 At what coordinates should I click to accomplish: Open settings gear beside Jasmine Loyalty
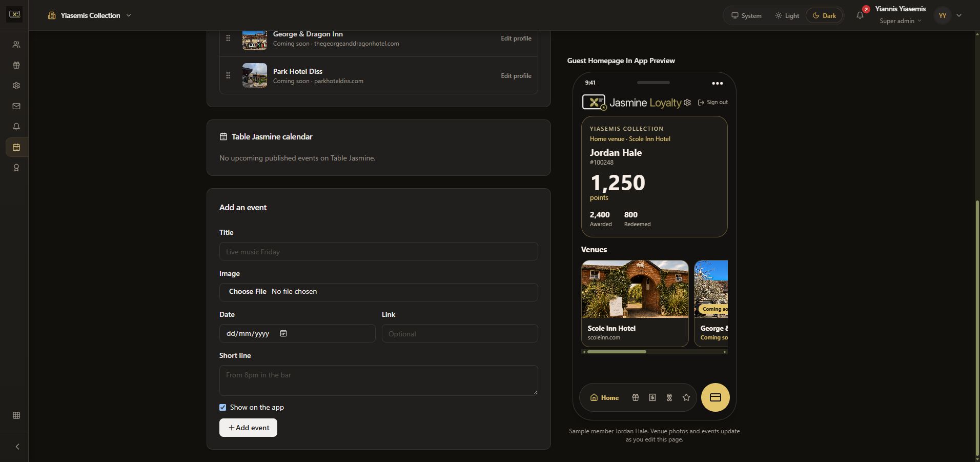(x=687, y=103)
